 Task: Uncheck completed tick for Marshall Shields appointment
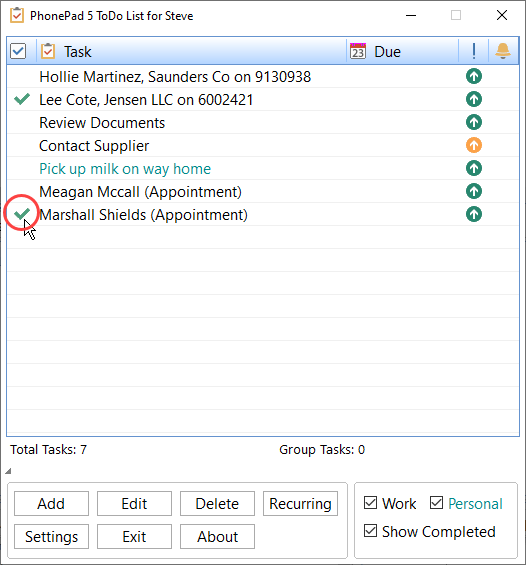(x=22, y=214)
